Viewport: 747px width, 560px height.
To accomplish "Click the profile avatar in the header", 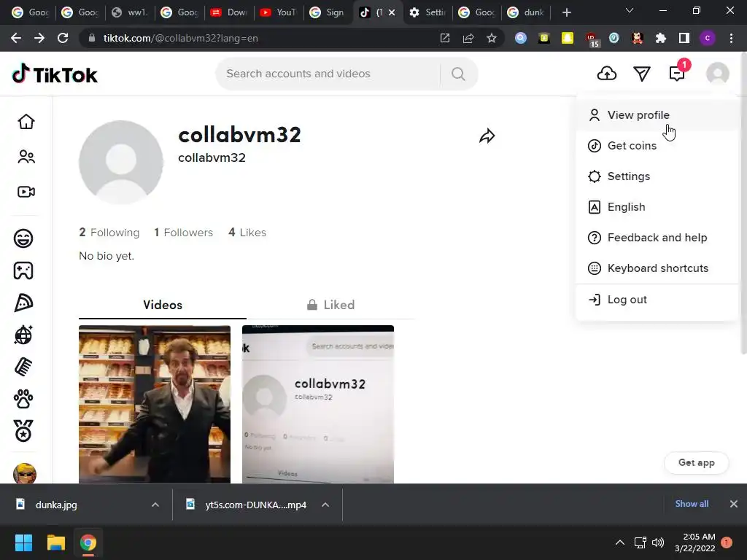I will (718, 74).
